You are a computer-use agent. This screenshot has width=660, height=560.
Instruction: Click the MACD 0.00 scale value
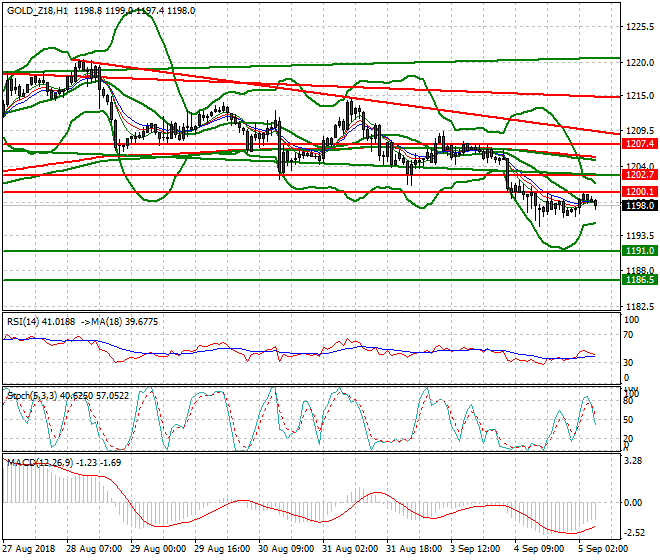(x=634, y=503)
